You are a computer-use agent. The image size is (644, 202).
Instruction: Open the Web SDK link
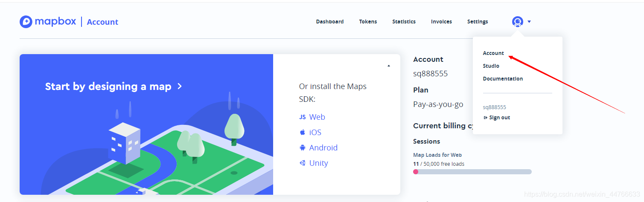tap(317, 117)
